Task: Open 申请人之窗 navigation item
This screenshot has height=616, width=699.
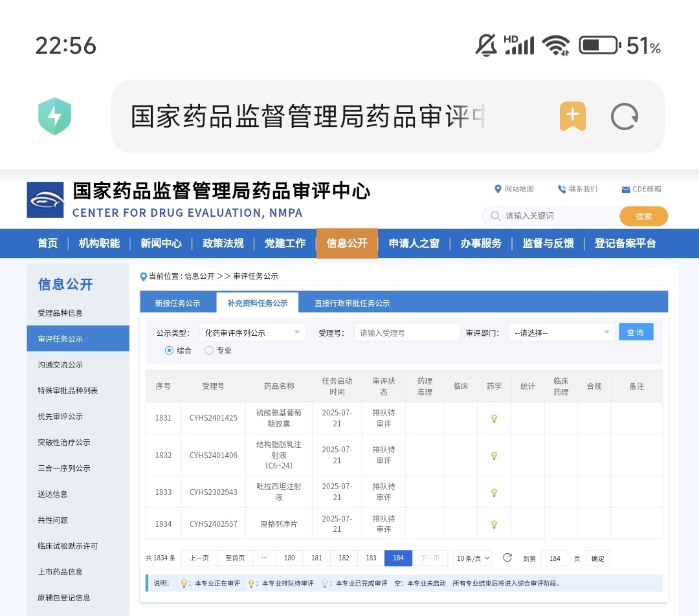Action: [x=414, y=243]
